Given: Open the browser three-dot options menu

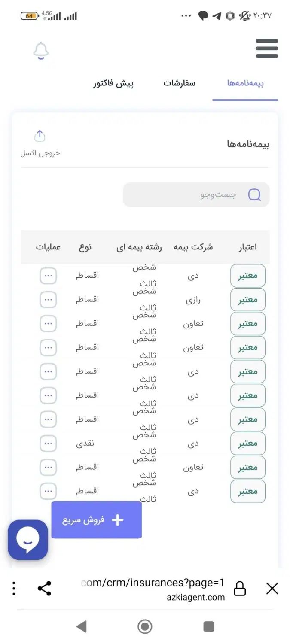Looking at the screenshot, I should click(x=14, y=588).
